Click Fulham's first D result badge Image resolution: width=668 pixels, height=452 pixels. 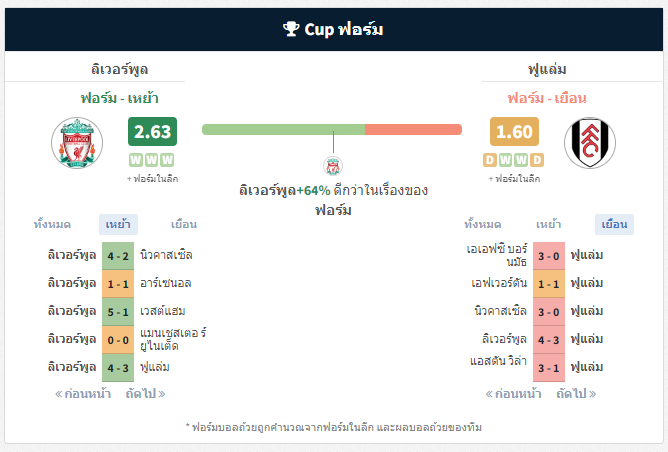489,160
